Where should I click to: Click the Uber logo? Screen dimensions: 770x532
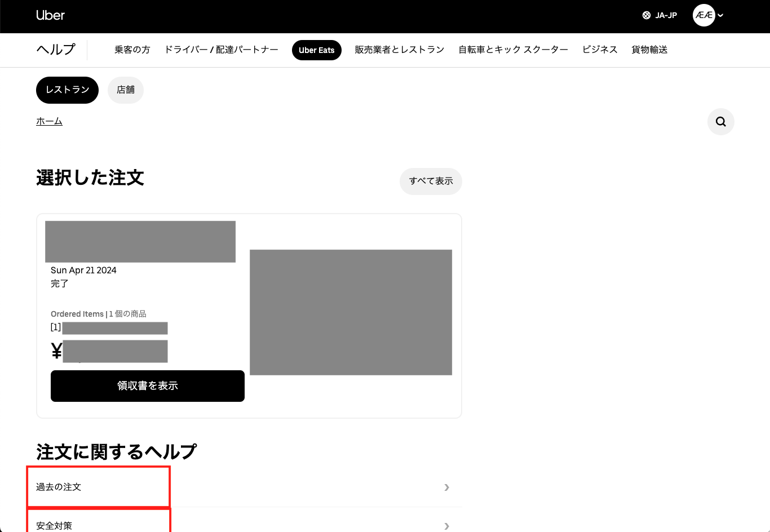(x=50, y=16)
